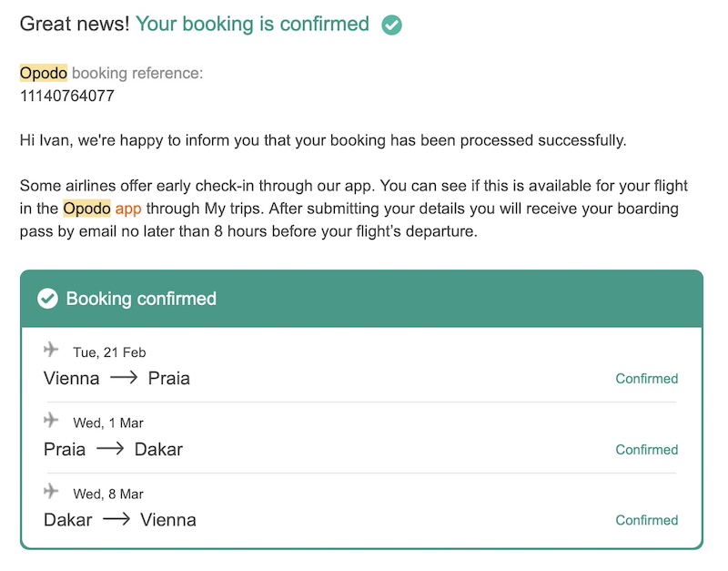Click the white checkmark in Booking confirmed banner

click(x=47, y=299)
